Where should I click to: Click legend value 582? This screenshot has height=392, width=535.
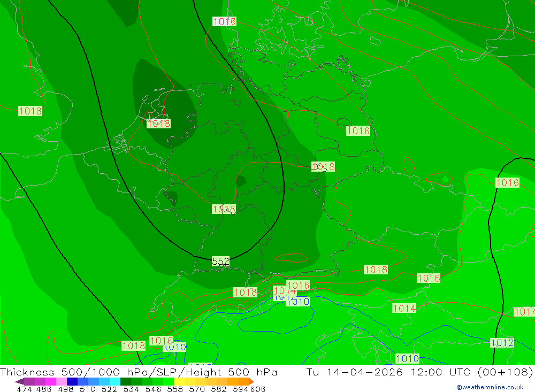pos(218,389)
